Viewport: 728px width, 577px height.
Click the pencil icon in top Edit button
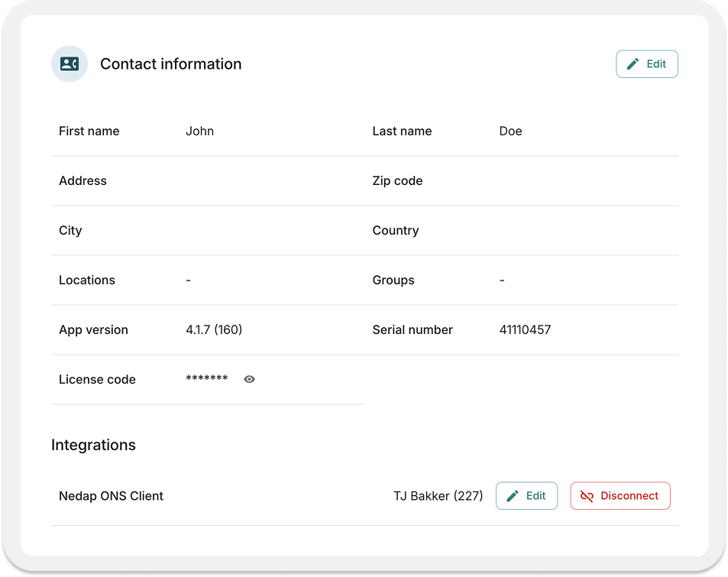coord(633,64)
